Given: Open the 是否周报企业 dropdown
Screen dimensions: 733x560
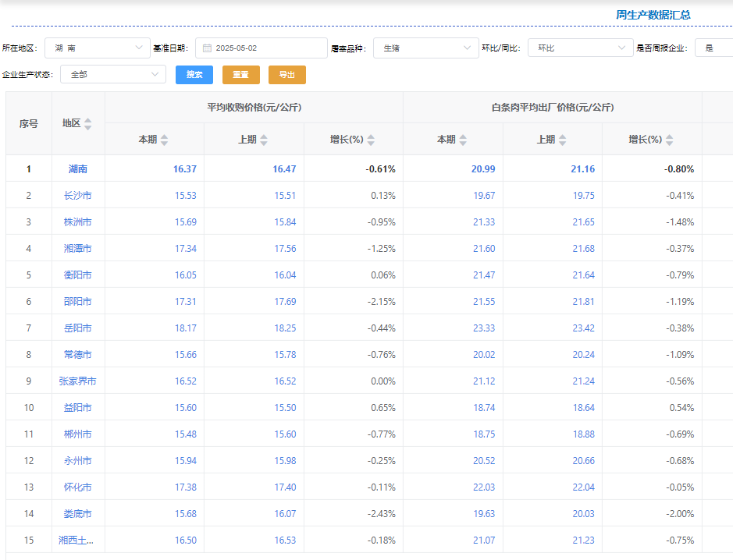Looking at the screenshot, I should 714,48.
